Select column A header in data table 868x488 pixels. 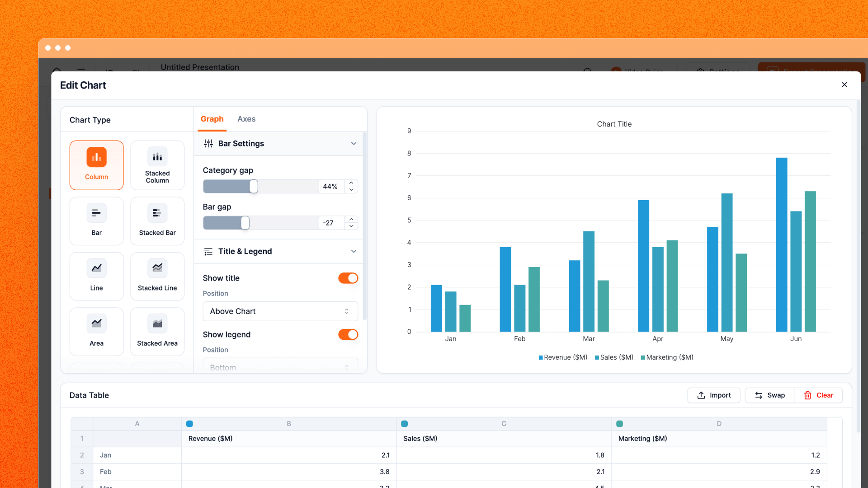pyautogui.click(x=137, y=424)
